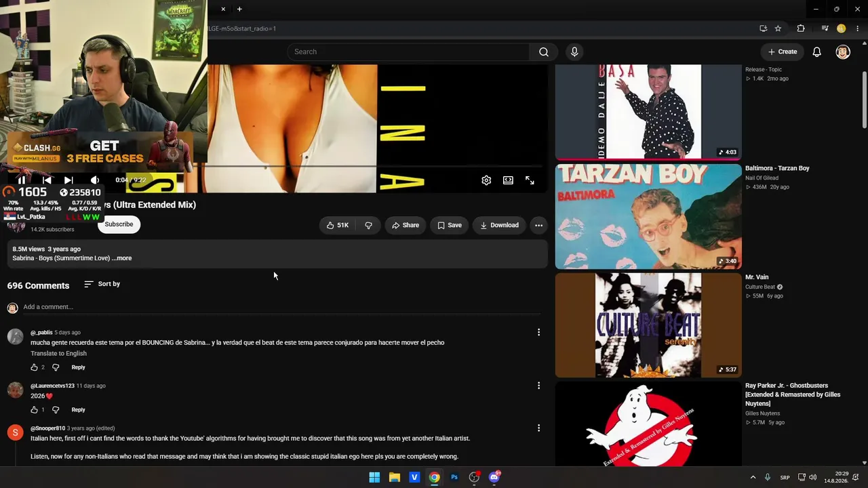
Task: Open the Ghostbusters video thumbnail
Action: click(x=648, y=424)
